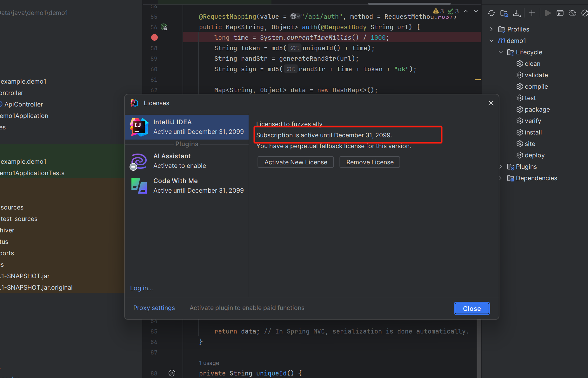Run Maven build play icon

point(548,13)
